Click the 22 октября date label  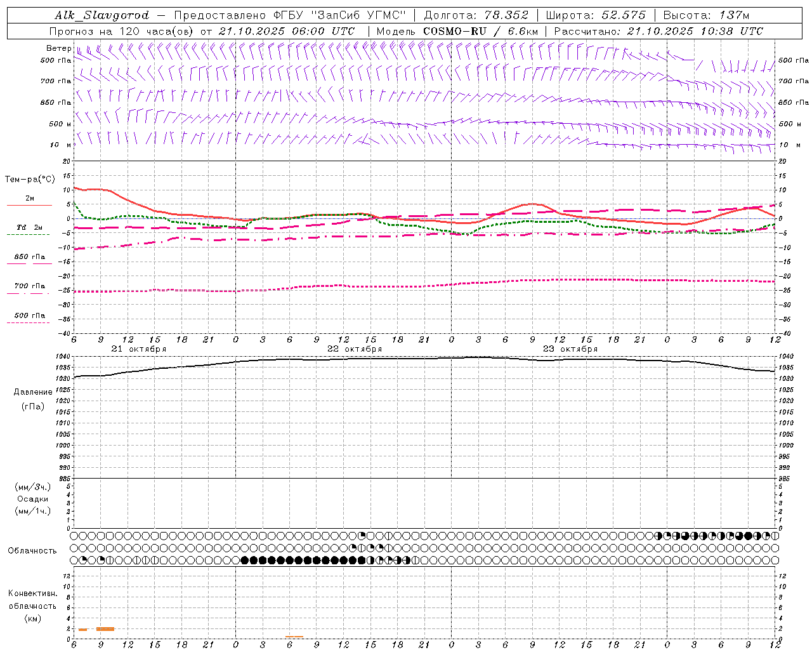(355, 349)
